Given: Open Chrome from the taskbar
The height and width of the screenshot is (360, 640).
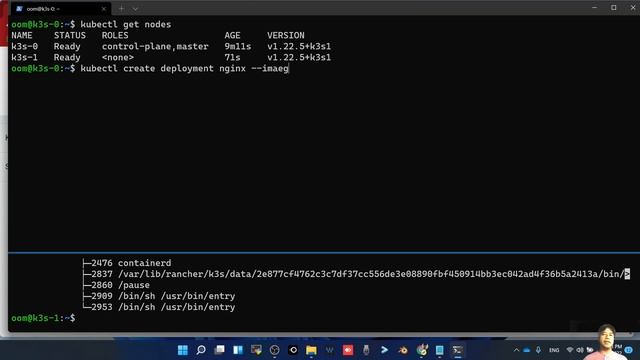Looking at the screenshot, I should click(x=422, y=350).
